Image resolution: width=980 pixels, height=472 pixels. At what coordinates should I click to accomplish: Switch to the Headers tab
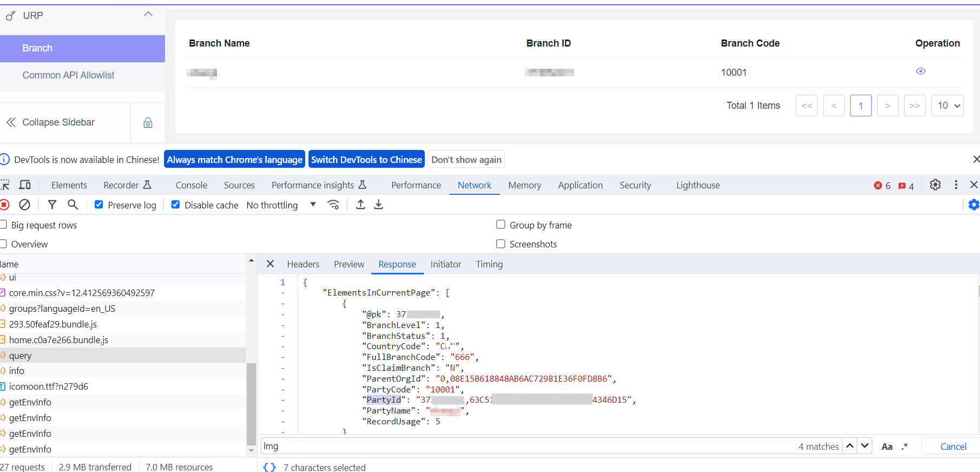click(x=303, y=264)
